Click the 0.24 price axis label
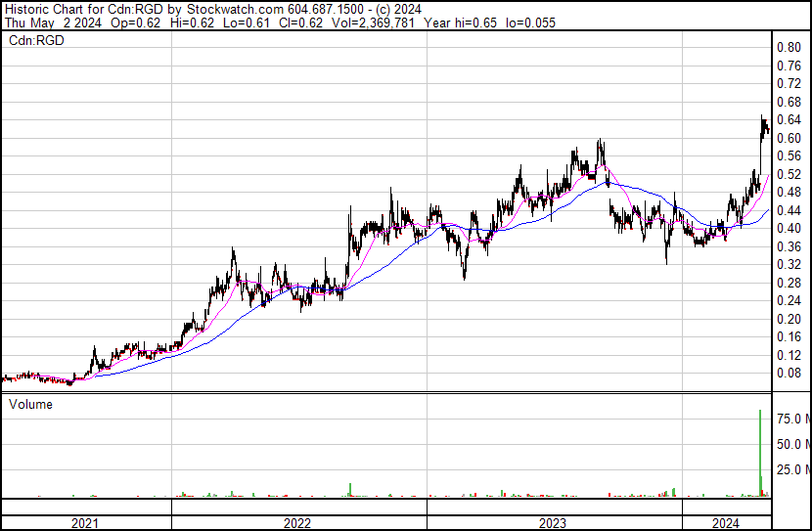Screen dimensions: 812x531 pyautogui.click(x=789, y=300)
